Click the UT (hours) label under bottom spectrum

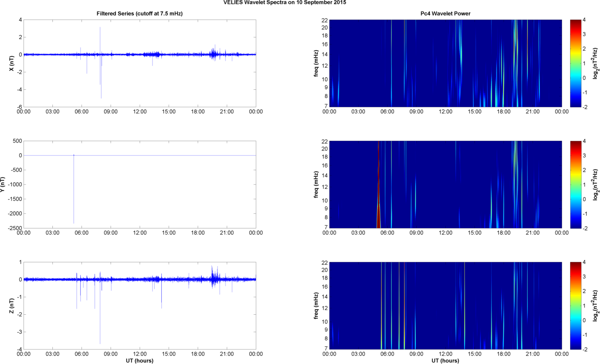[445, 361]
